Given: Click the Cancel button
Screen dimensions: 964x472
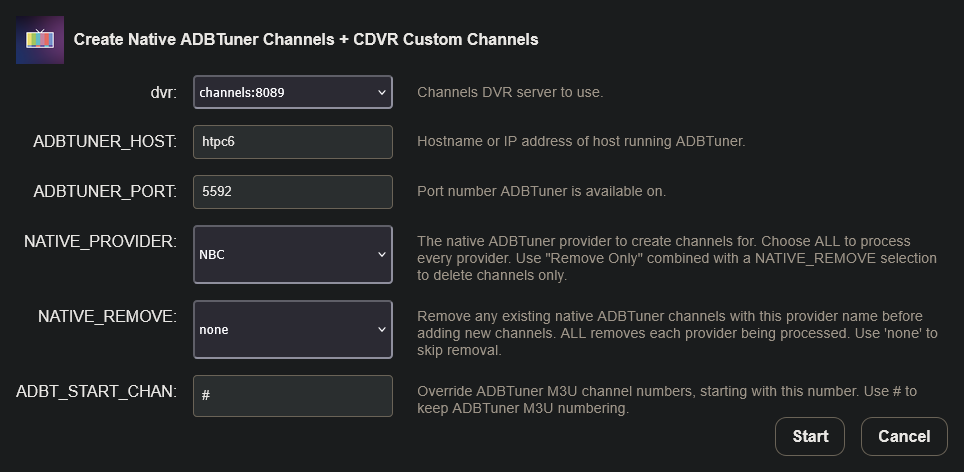Looking at the screenshot, I should click(x=904, y=436).
